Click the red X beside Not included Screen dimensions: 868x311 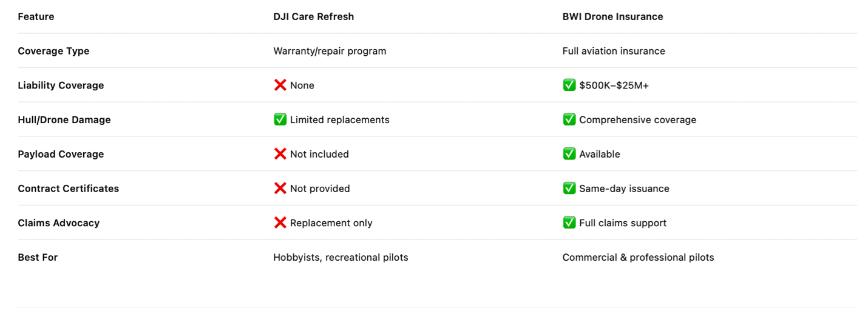click(x=280, y=154)
